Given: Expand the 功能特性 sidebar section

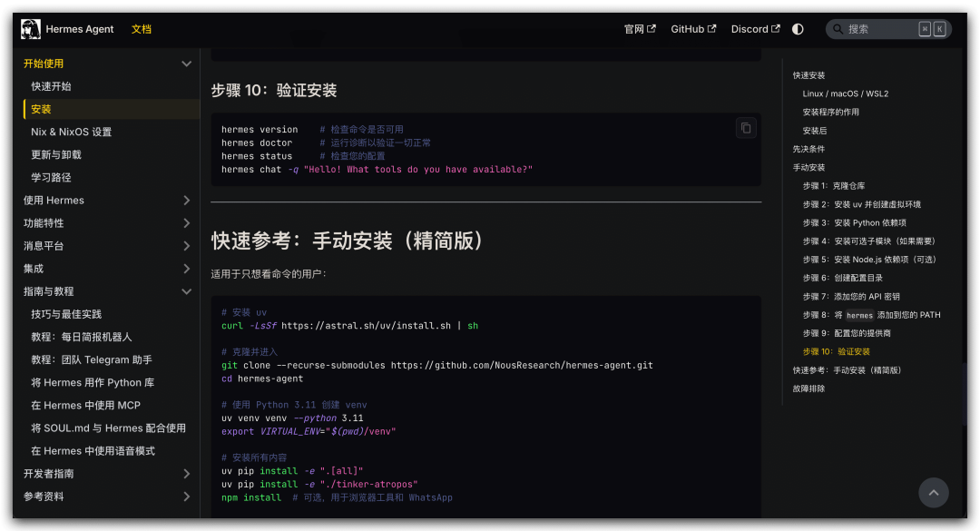Looking at the screenshot, I should [x=186, y=223].
